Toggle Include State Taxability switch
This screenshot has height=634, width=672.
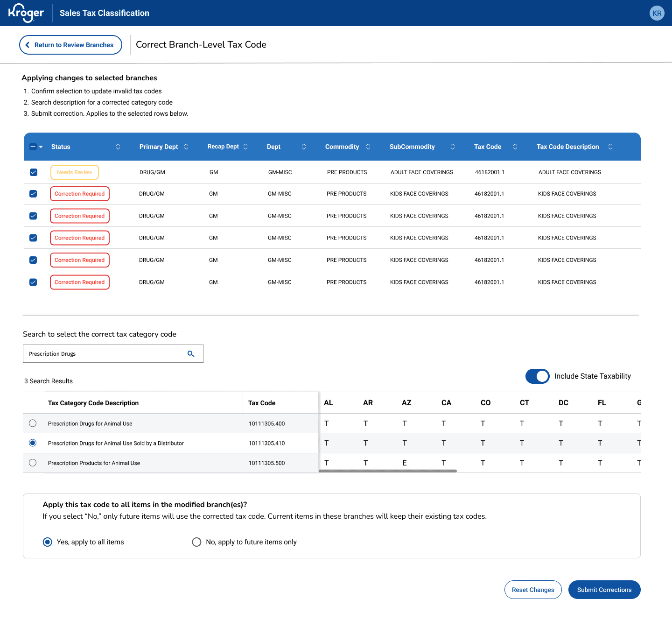[x=538, y=376]
